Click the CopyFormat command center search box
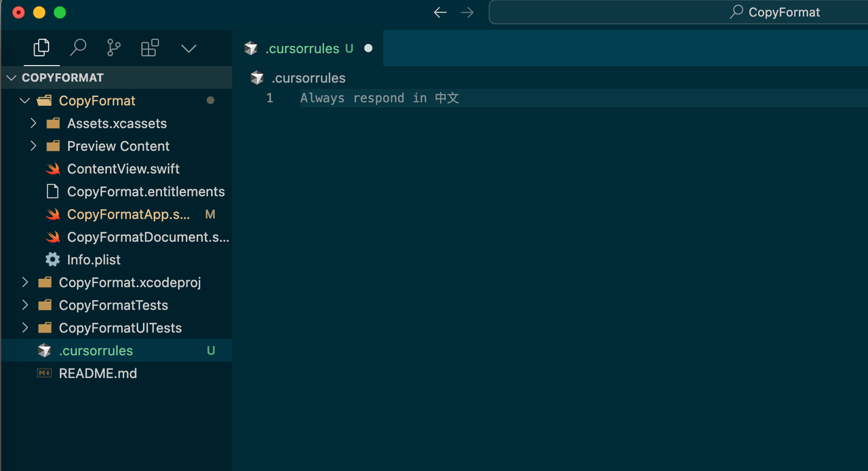Viewport: 868px width, 471px height. (678, 12)
